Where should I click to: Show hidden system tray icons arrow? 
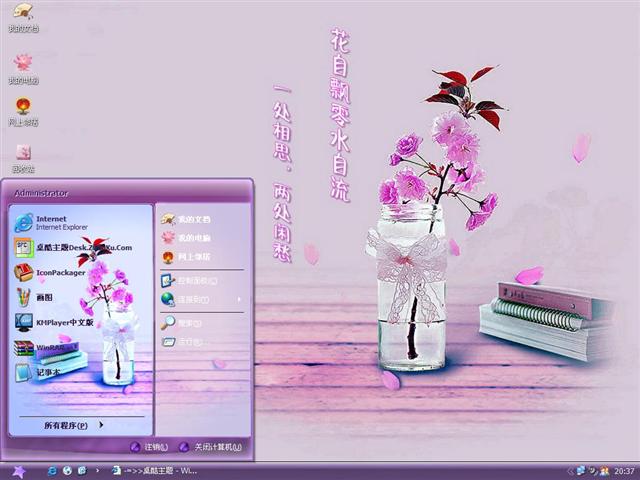(570, 471)
